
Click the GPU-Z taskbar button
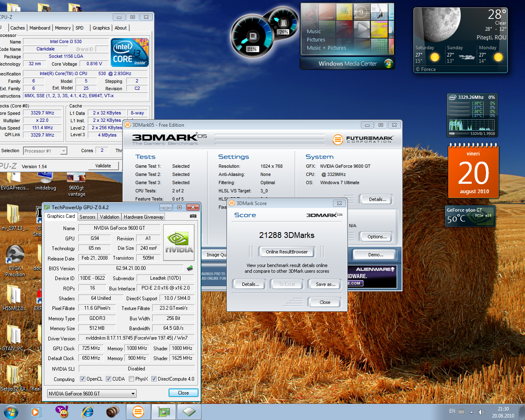click(x=164, y=412)
